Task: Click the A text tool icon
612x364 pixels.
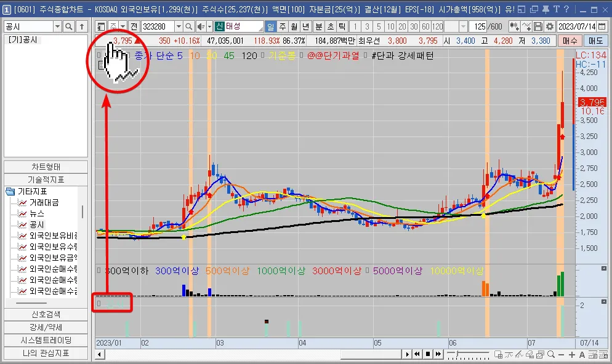Action: pyautogui.click(x=582, y=355)
